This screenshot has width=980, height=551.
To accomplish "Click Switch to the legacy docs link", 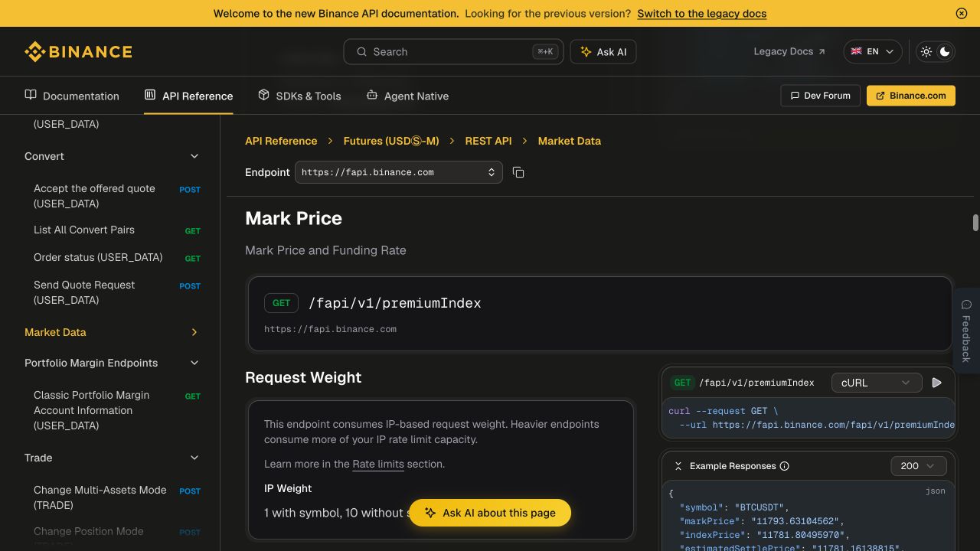I will tap(701, 13).
